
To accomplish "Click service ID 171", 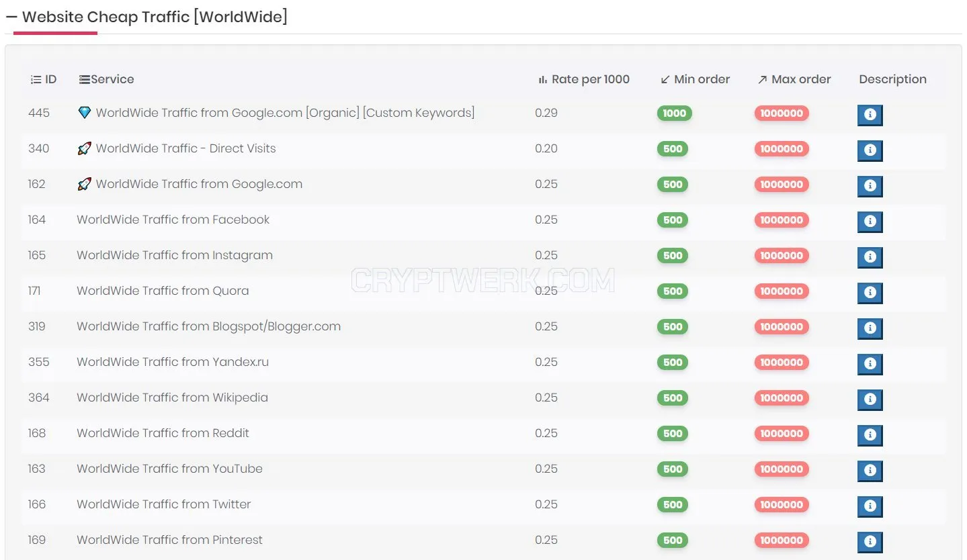I will 34,291.
